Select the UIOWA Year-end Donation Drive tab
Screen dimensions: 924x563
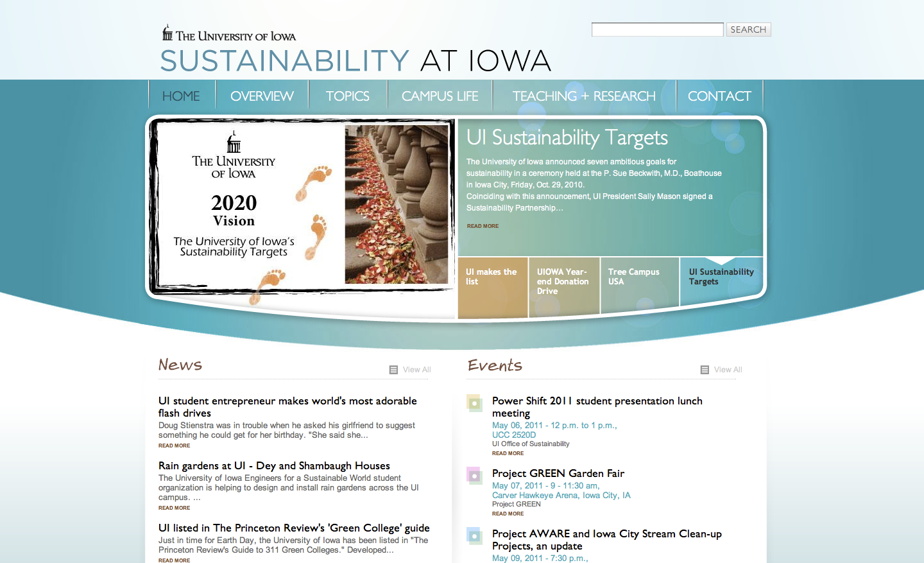pos(564,286)
